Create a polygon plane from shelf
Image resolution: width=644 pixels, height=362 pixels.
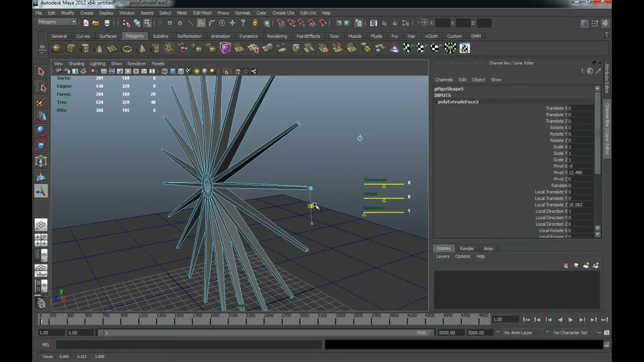click(x=113, y=48)
